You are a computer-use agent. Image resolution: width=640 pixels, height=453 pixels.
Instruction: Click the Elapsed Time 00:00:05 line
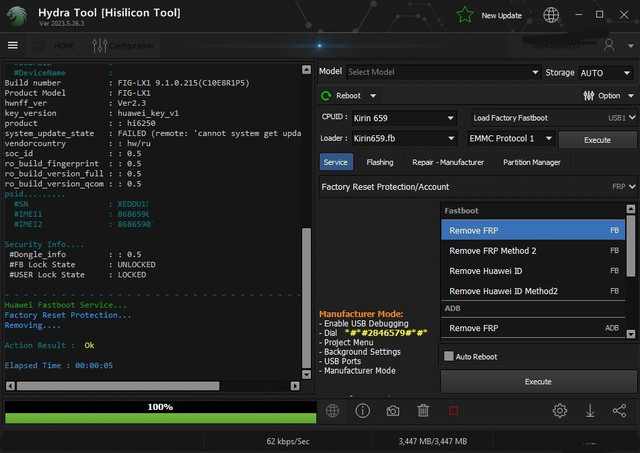point(59,365)
